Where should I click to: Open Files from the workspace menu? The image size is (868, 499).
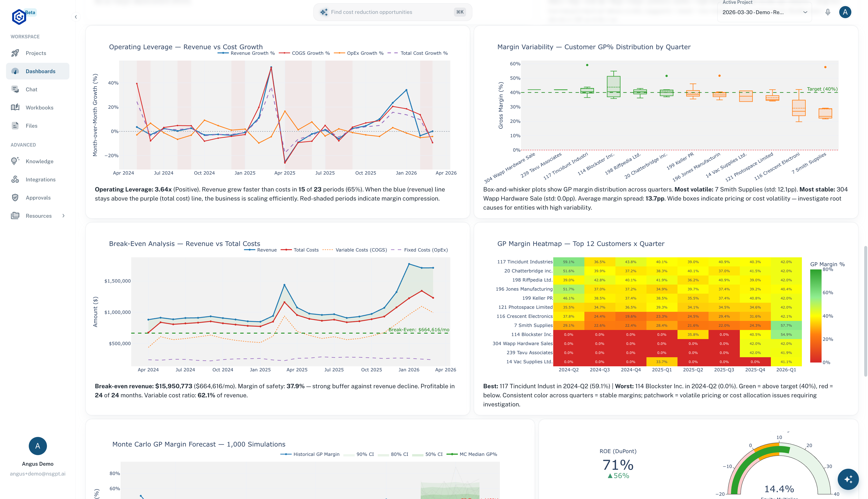(x=15, y=125)
